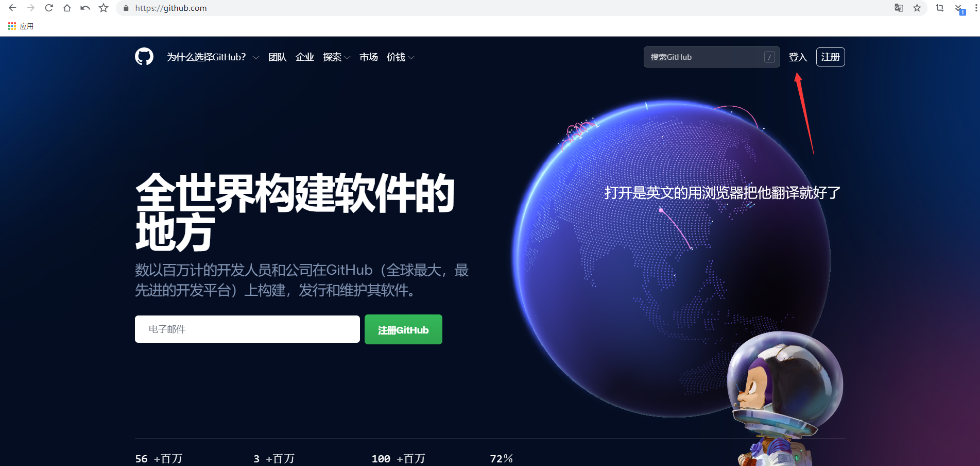Go back to the previous page
Screen dimensions: 980x466
pos(12,8)
